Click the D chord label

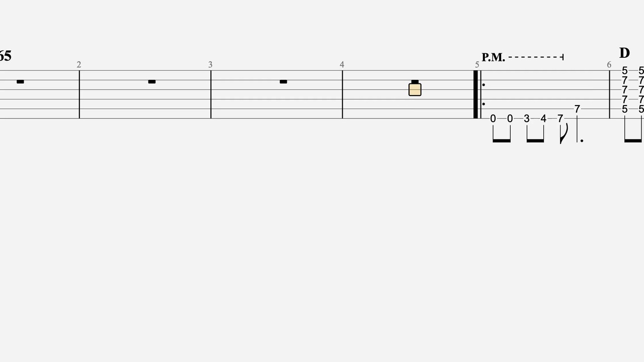[624, 53]
